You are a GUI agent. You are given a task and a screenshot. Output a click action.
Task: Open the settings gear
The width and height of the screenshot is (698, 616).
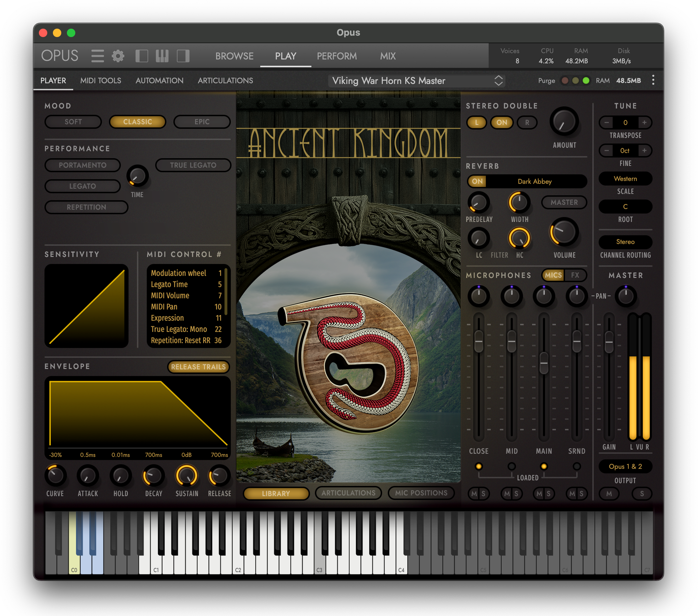click(x=117, y=56)
